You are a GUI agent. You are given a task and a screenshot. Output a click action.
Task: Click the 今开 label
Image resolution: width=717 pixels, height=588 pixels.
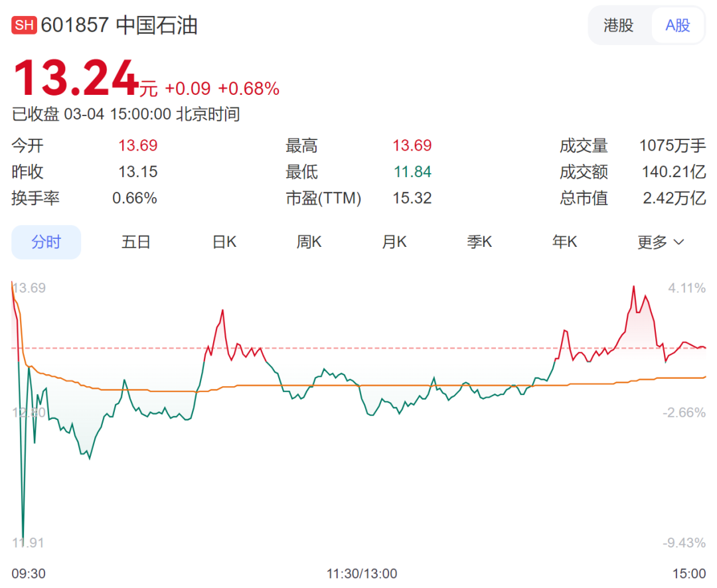27,146
